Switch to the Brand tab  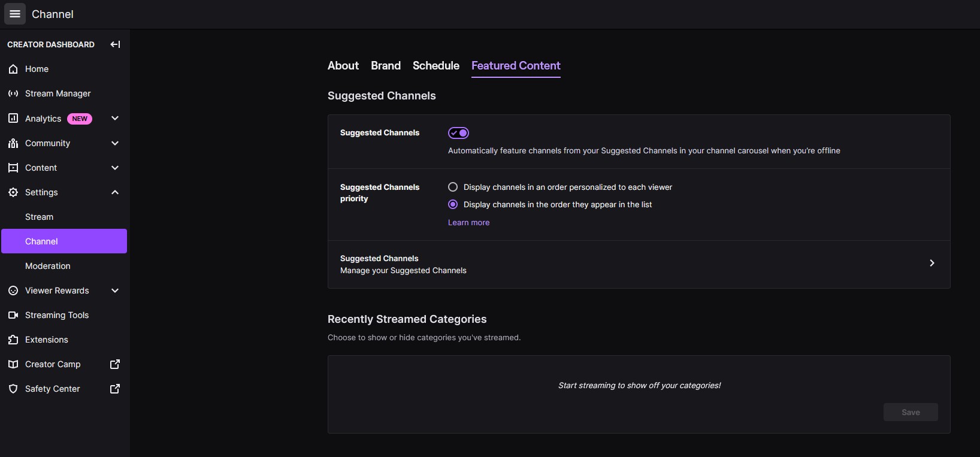386,66
